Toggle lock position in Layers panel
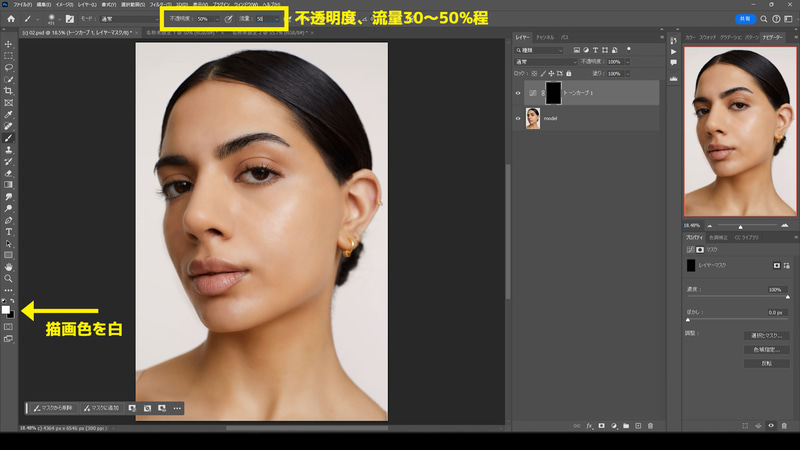Screen dimensions: 800x450 point(551,73)
